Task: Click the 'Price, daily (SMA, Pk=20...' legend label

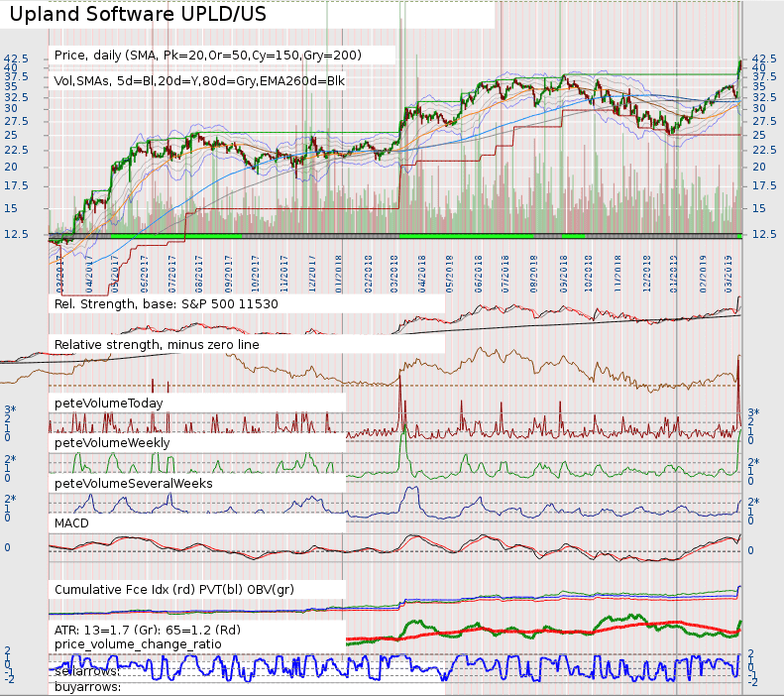Action: point(207,55)
